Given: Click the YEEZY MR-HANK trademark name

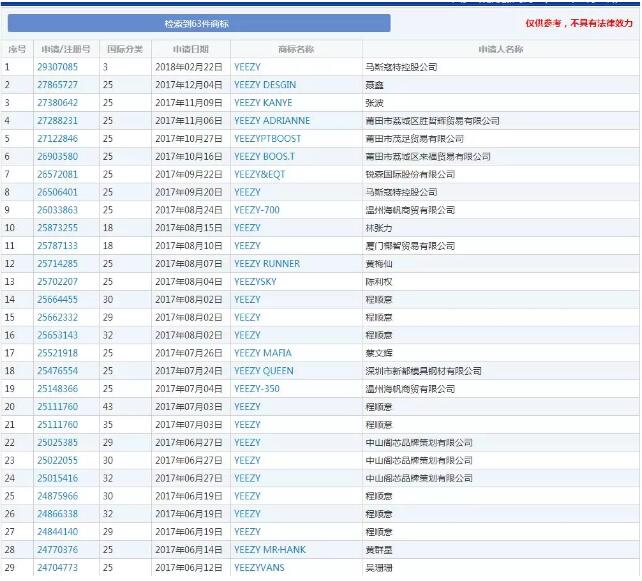Looking at the screenshot, I should pos(270,550).
